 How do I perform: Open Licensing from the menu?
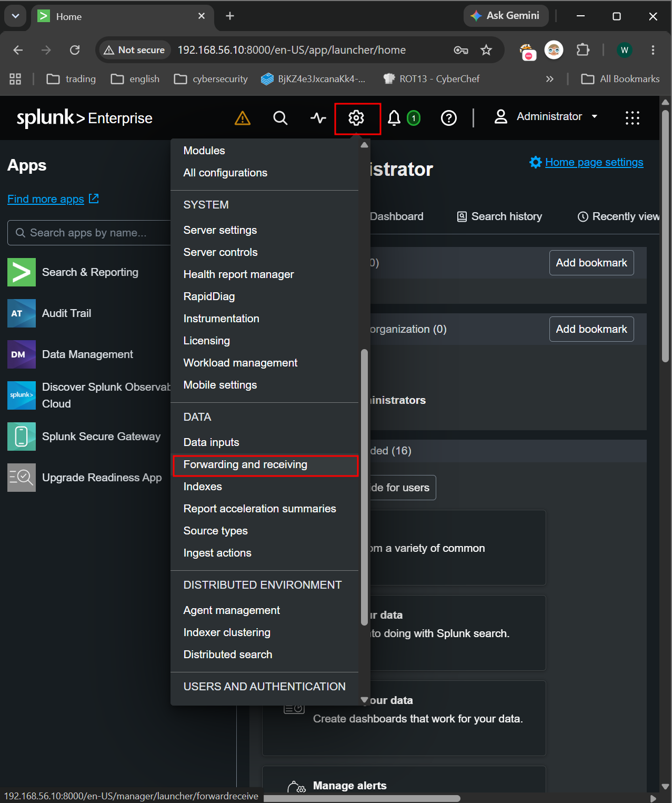pyautogui.click(x=206, y=341)
